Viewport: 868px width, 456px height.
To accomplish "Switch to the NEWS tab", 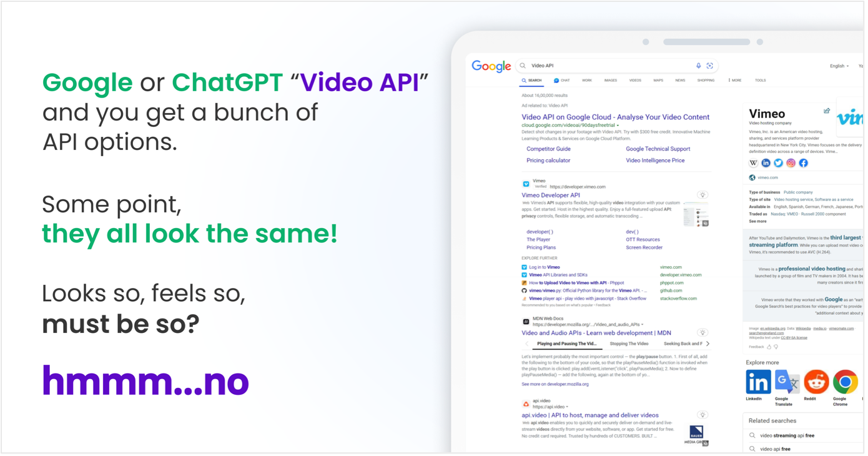I will tap(680, 80).
